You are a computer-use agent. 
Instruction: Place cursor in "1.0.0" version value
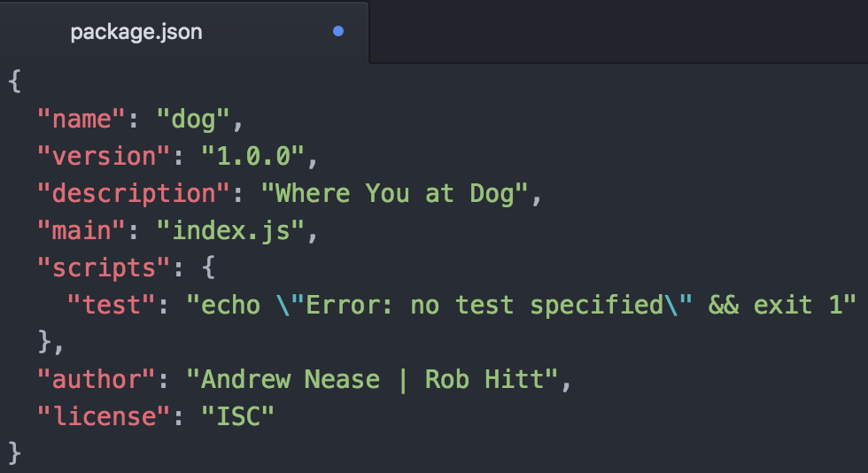click(x=252, y=156)
